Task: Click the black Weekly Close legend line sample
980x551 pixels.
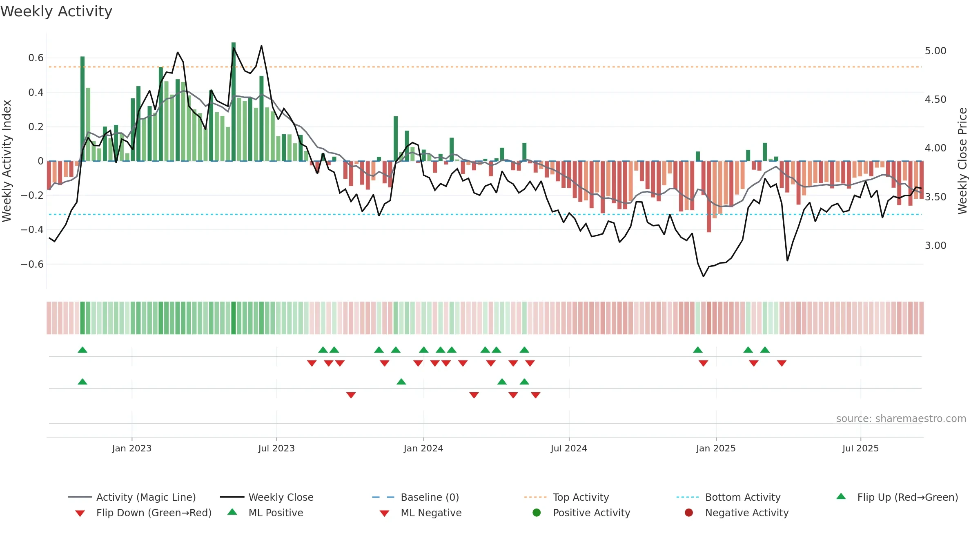Action: pos(232,497)
